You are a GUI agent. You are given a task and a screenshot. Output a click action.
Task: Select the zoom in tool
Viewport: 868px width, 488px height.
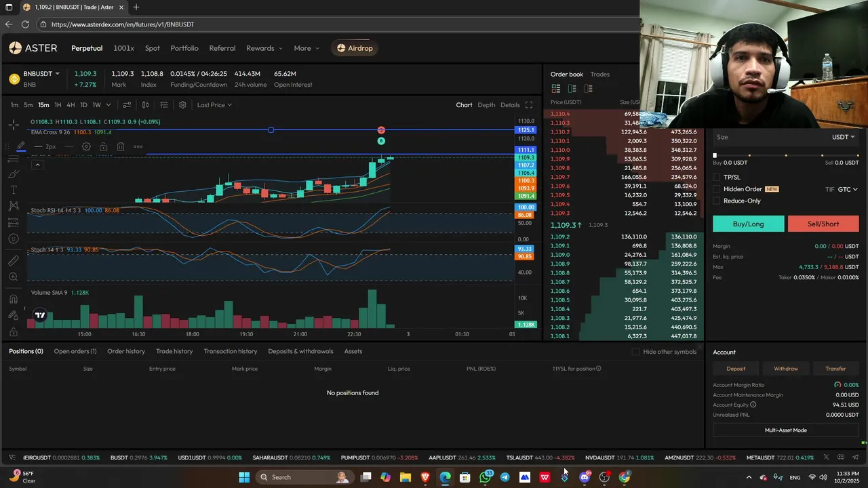point(14,277)
